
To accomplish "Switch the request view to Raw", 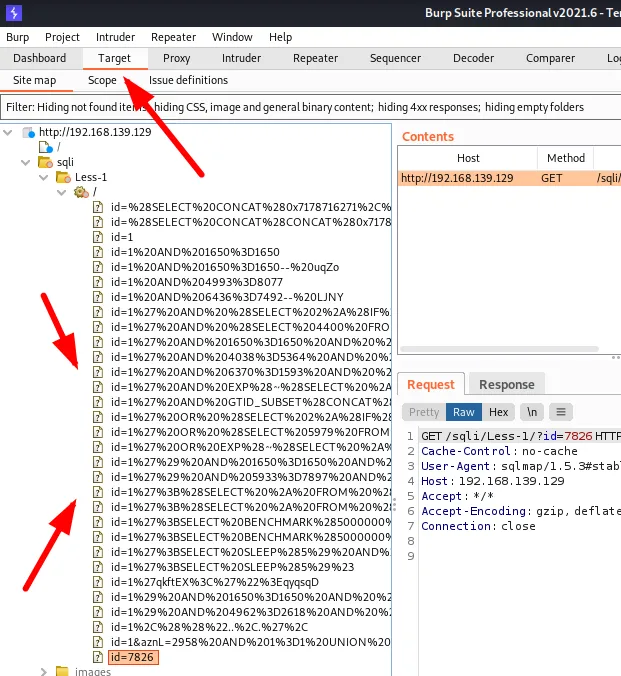I will tap(464, 412).
